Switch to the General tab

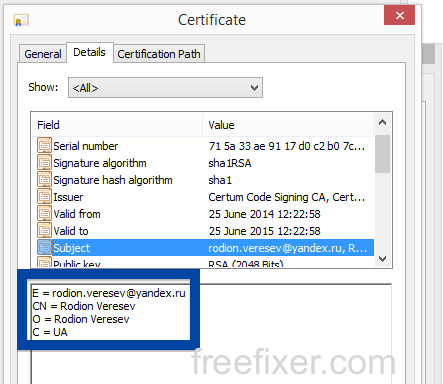tap(43, 54)
